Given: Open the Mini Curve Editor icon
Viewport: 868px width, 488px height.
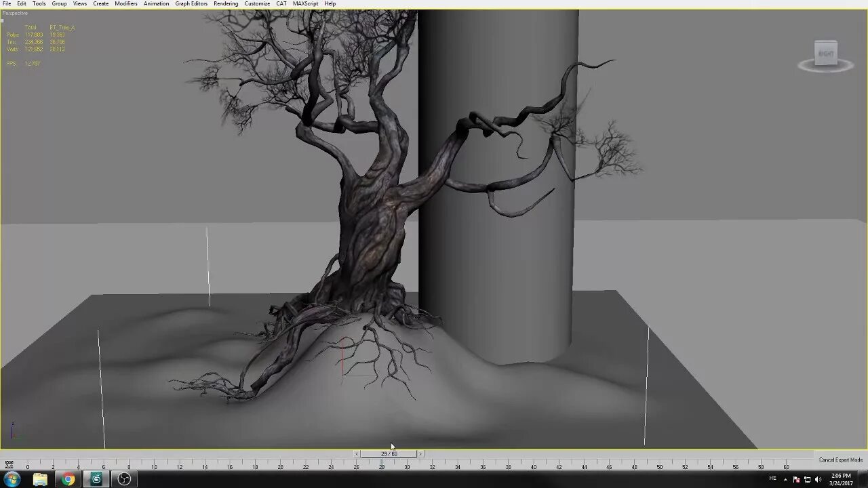Looking at the screenshot, I should (9, 465).
